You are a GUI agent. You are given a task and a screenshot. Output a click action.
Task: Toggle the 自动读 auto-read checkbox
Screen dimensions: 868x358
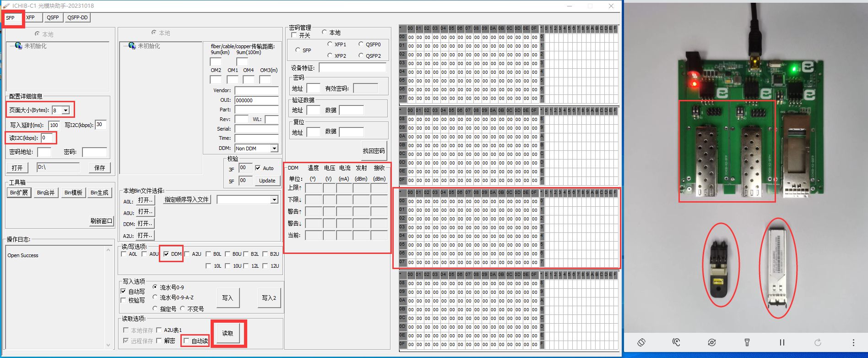click(x=187, y=341)
